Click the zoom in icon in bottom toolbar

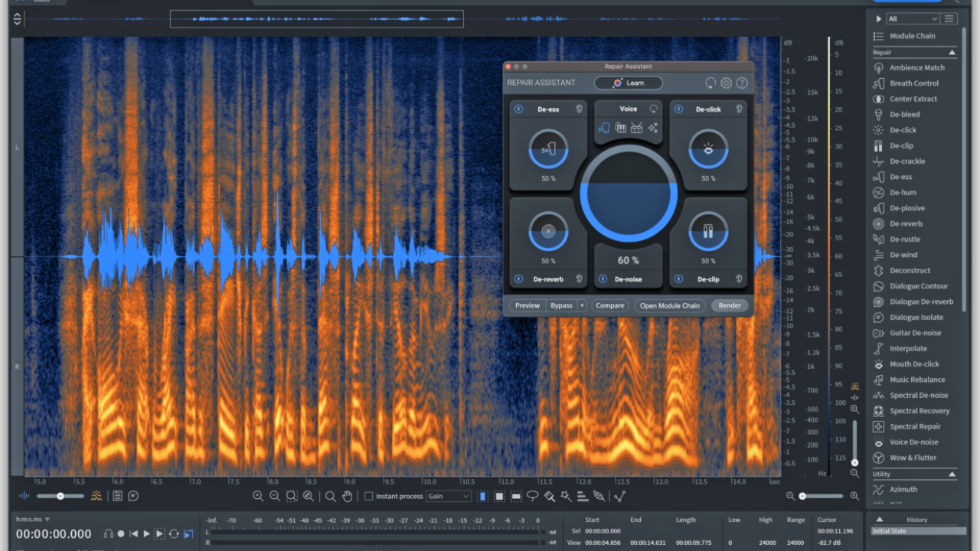tap(259, 496)
